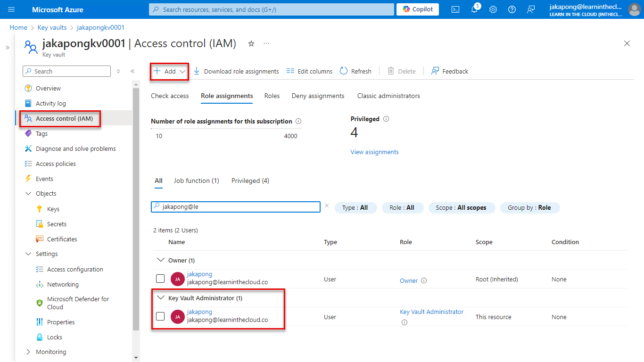Click info icon next to Privileged
The width and height of the screenshot is (644, 362).
pos(386,119)
